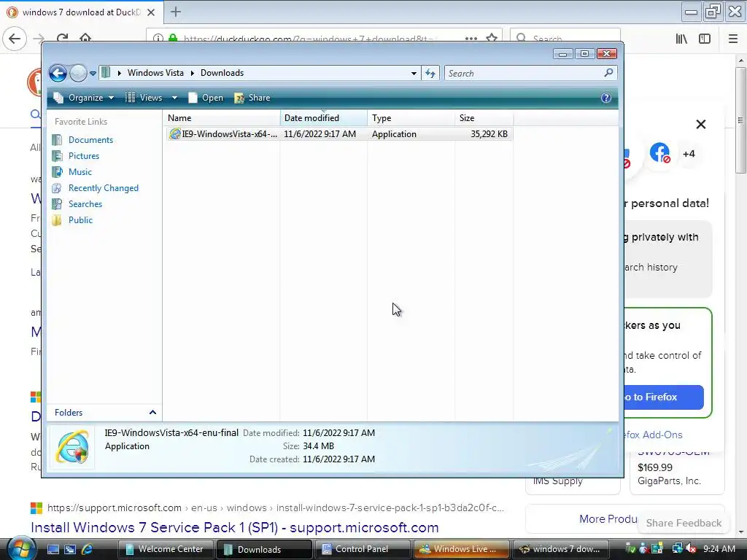The height and width of the screenshot is (560, 747).
Task: Open Pictures in Favorite Links
Action: tap(84, 156)
